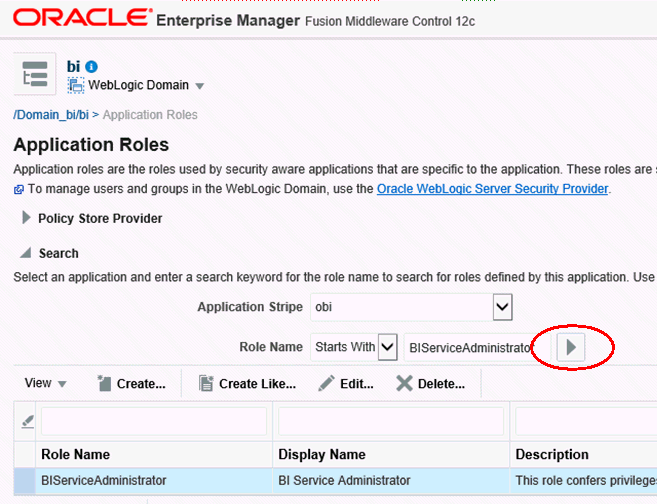Run the role search arrow button

[571, 347]
